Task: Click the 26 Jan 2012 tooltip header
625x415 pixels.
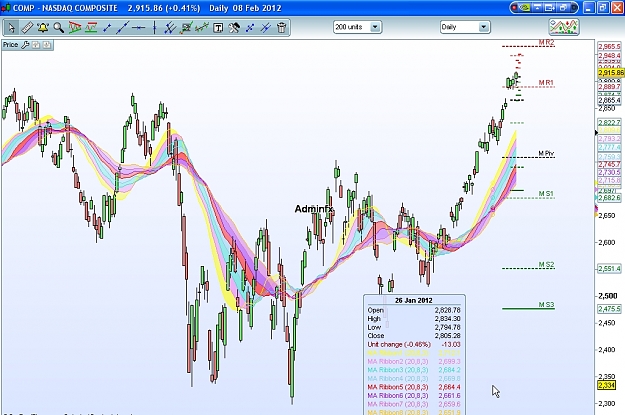Action: click(x=414, y=300)
